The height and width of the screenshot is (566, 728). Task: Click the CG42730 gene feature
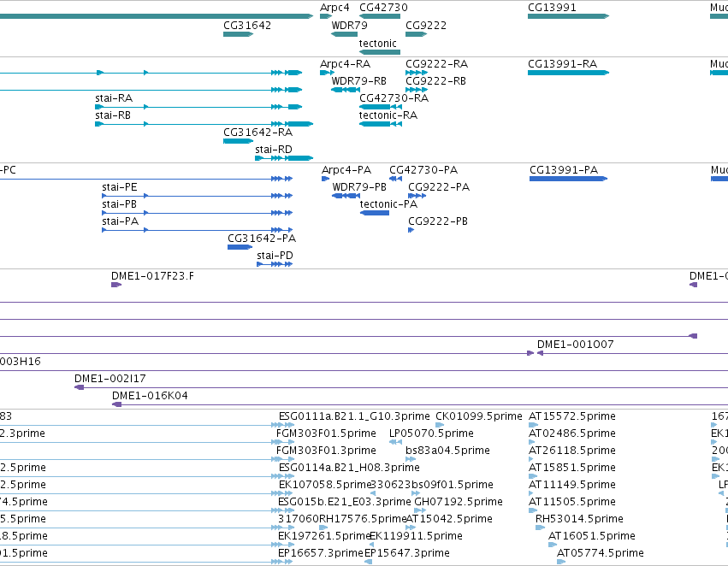point(380,16)
